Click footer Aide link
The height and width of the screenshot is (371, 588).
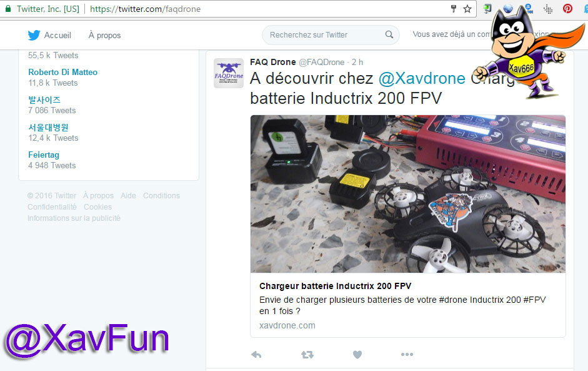coord(128,196)
